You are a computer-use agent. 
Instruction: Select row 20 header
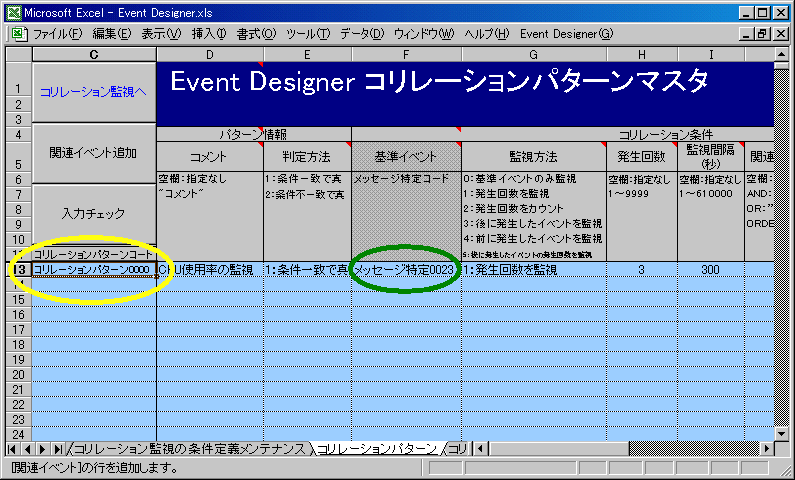tap(19, 375)
